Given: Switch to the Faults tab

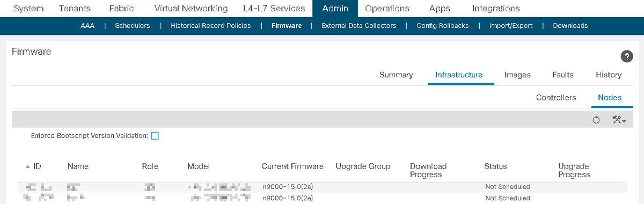Looking at the screenshot, I should point(563,75).
